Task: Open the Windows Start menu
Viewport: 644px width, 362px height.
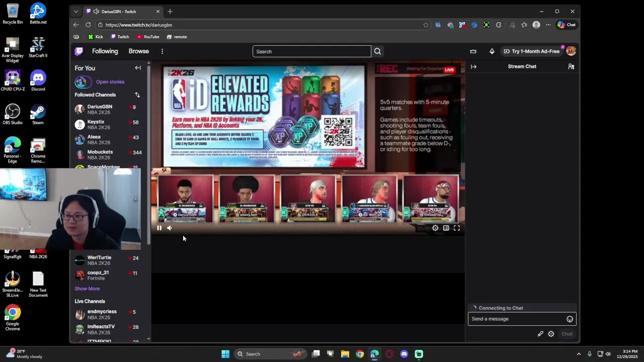Action: (225, 354)
